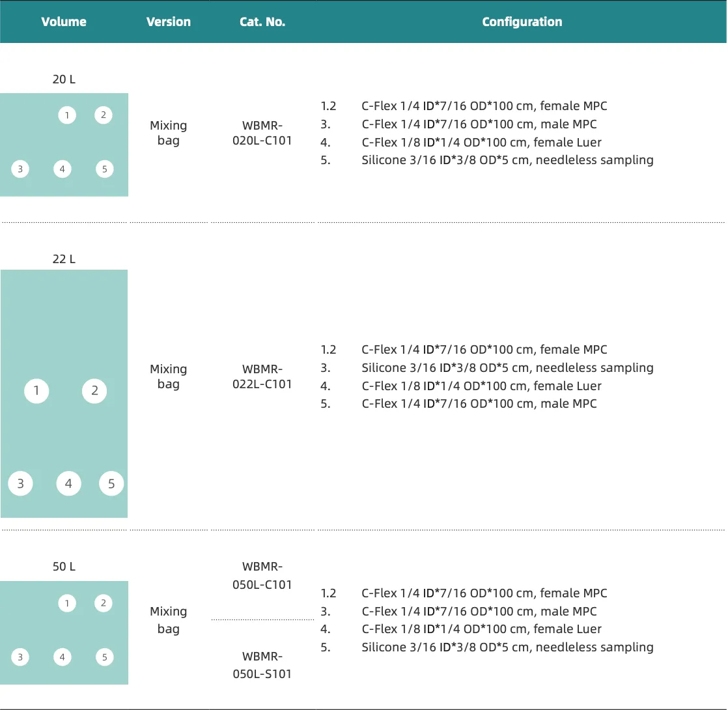Viewport: 728px width, 710px height.
Task: Click the female Luer line in the 22 L row
Action: point(481,386)
